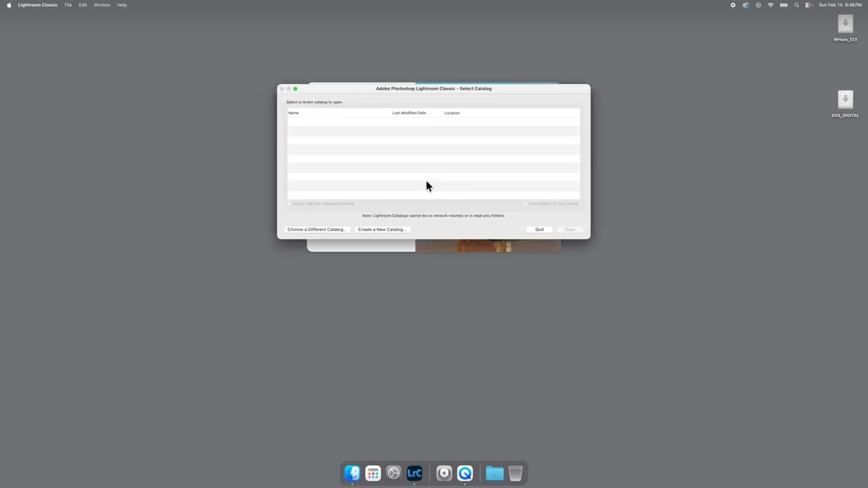Image resolution: width=868 pixels, height=488 pixels.
Task: Select the EOS_DIGITAL drive on the desktop
Action: point(845,104)
